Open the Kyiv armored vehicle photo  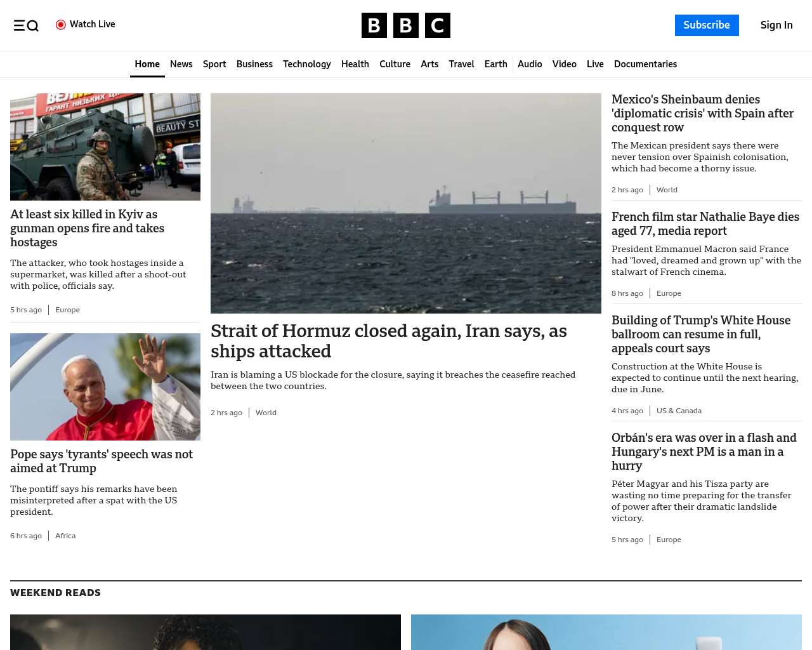[x=105, y=147]
